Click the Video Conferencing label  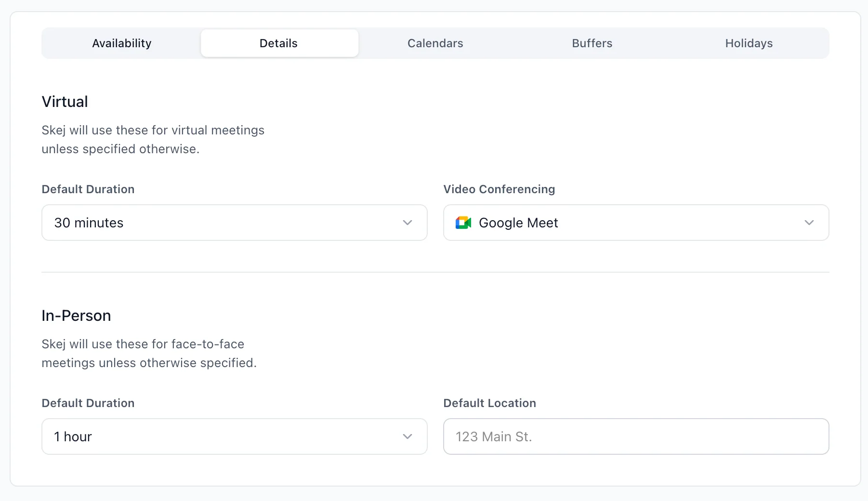[x=499, y=189]
